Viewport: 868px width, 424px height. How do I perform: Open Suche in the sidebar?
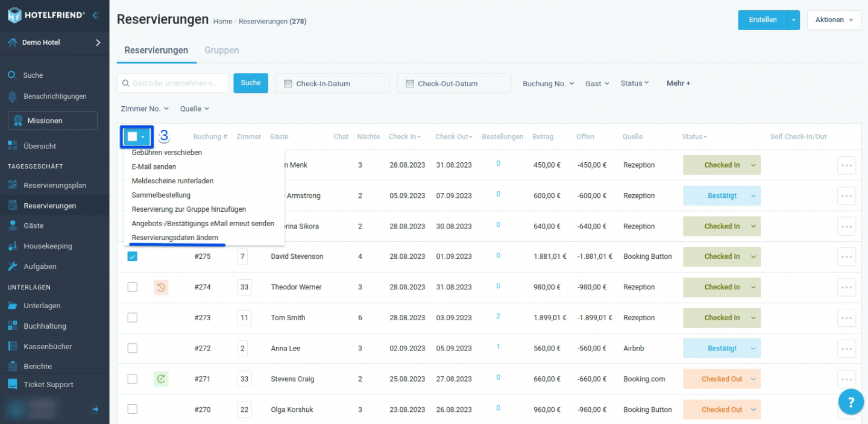coord(33,75)
